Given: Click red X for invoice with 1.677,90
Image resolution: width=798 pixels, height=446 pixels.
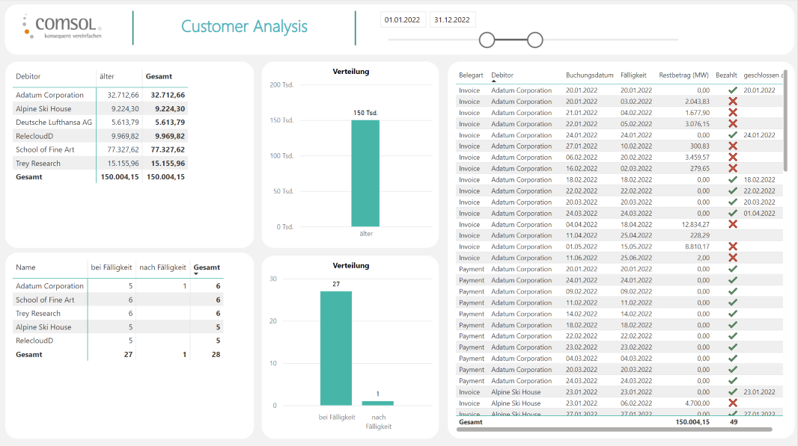Looking at the screenshot, I should 733,113.
